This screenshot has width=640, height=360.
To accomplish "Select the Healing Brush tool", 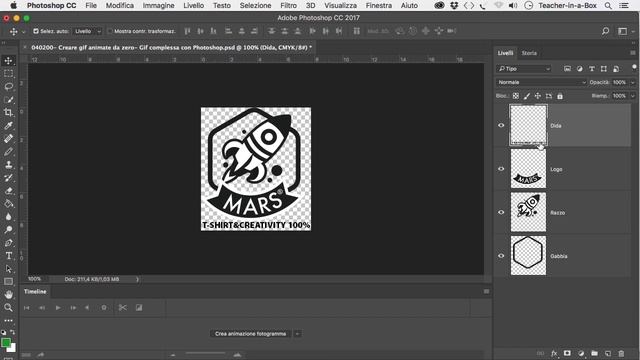I will 8,139.
